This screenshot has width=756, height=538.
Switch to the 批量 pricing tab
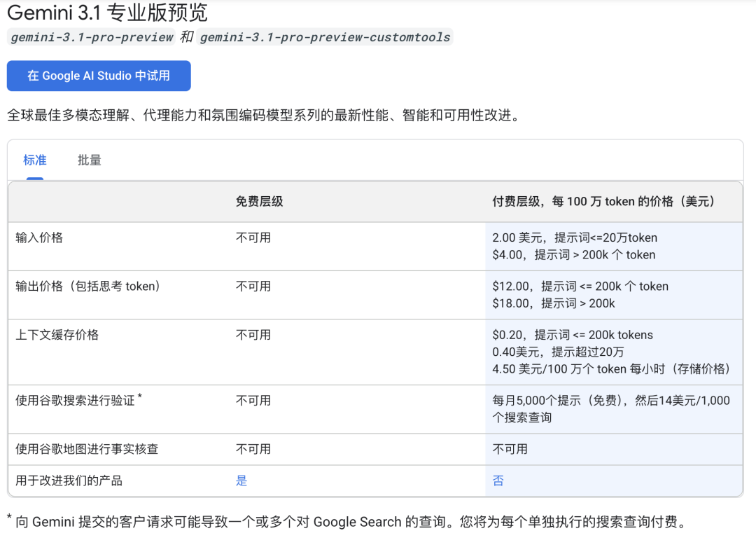[x=90, y=160]
